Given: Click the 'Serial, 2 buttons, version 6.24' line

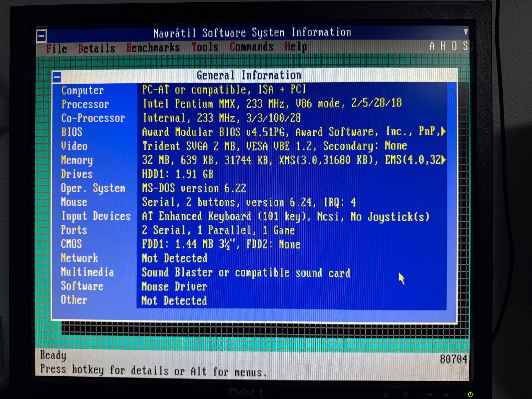Looking at the screenshot, I should click(249, 202).
